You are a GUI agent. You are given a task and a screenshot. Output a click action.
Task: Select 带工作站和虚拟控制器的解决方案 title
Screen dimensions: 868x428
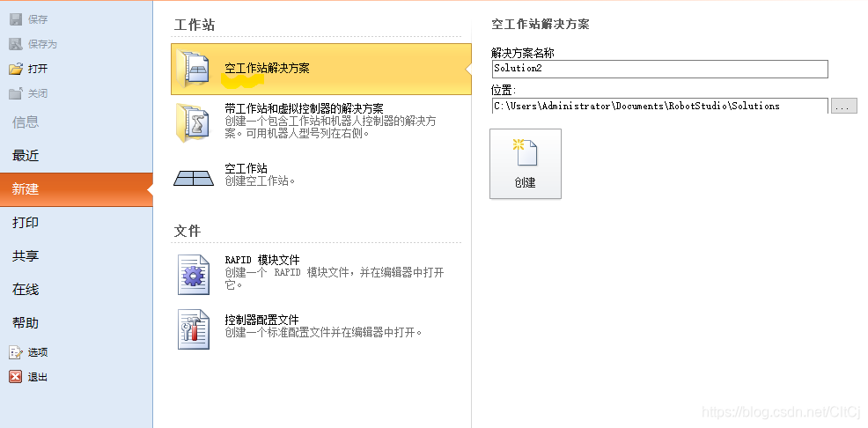click(304, 108)
